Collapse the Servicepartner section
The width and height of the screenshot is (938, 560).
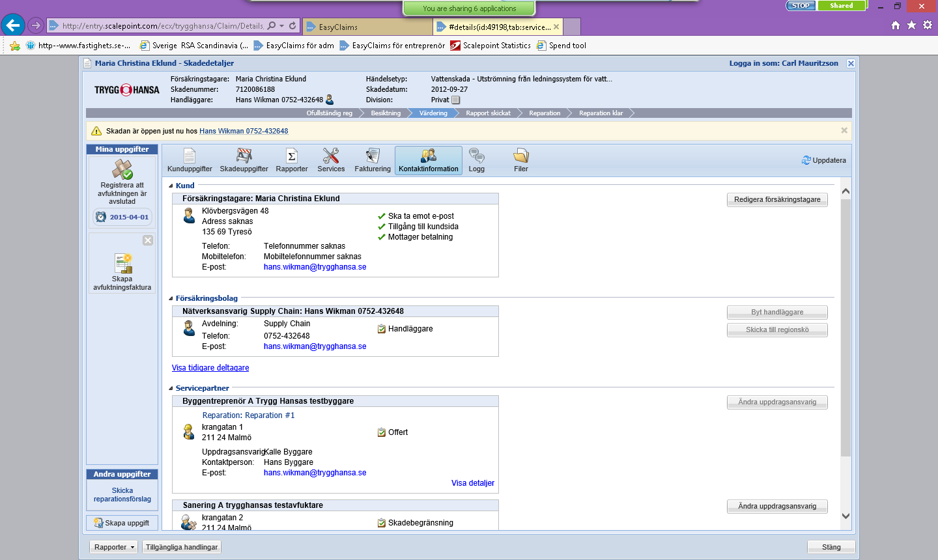pyautogui.click(x=171, y=388)
